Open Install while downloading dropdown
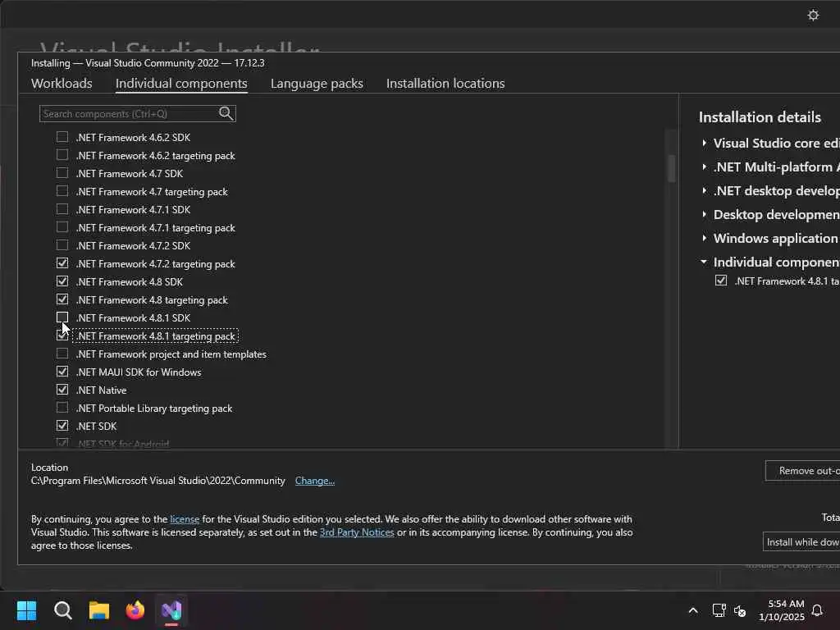This screenshot has width=840, height=630. pyautogui.click(x=801, y=542)
